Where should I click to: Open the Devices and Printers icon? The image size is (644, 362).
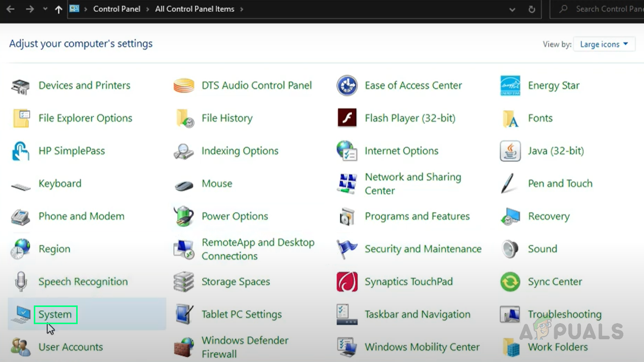[21, 86]
